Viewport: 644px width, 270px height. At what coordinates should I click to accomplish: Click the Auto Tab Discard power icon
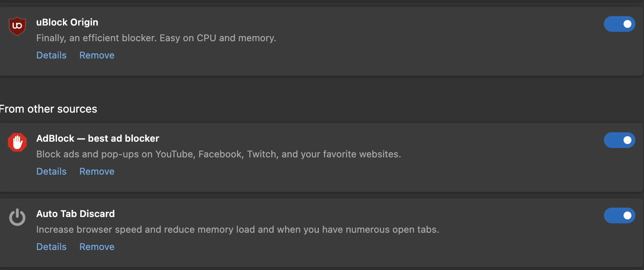click(x=17, y=217)
